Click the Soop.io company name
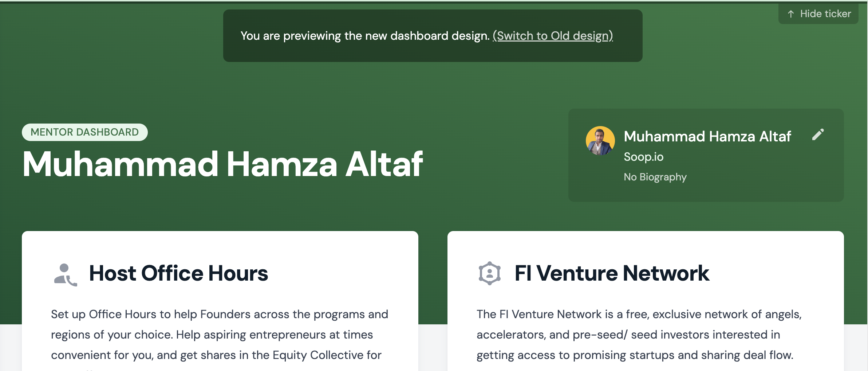The image size is (868, 371). tap(644, 157)
